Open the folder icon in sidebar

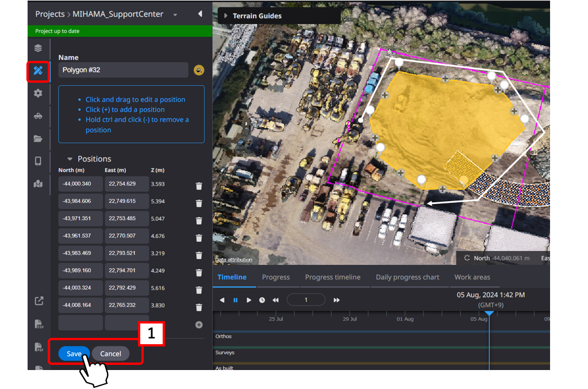[38, 138]
